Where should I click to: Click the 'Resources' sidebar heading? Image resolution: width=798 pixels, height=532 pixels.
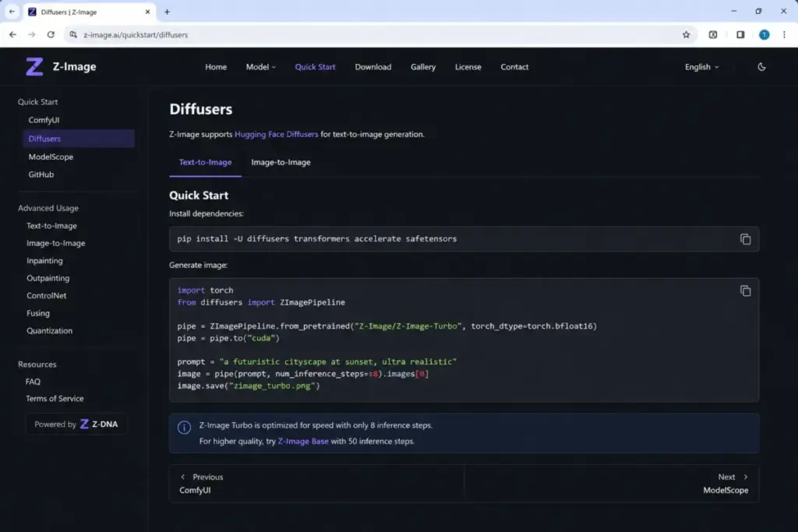click(x=37, y=365)
